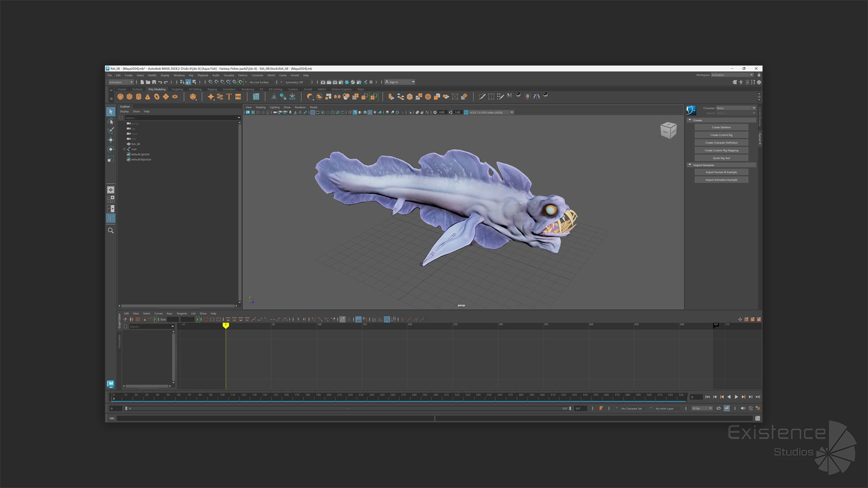Toggle Cached Playback icon
The height and width of the screenshot is (488, 868).
pyautogui.click(x=726, y=408)
